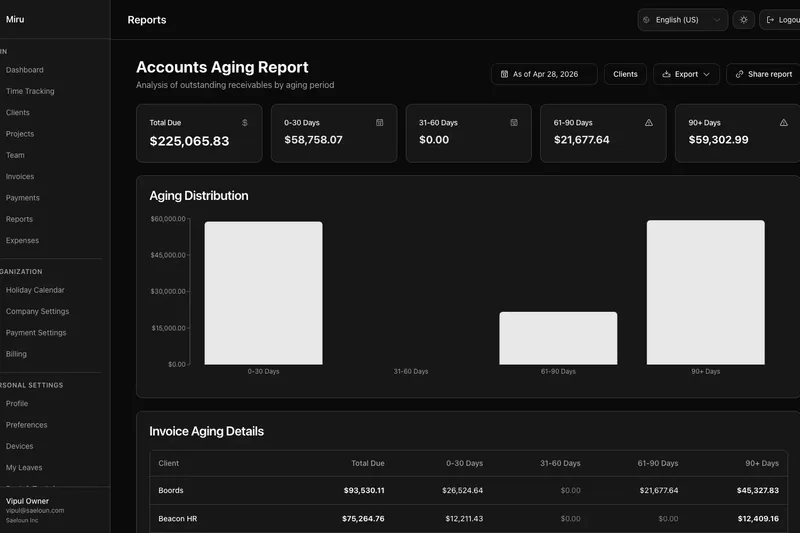Click Beacon HR total due $75,264.76

click(363, 519)
